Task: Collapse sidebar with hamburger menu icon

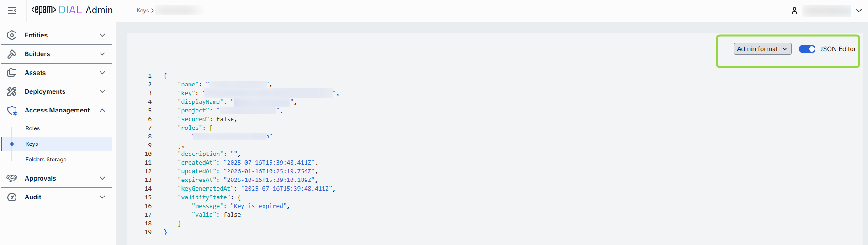Action: click(x=12, y=11)
